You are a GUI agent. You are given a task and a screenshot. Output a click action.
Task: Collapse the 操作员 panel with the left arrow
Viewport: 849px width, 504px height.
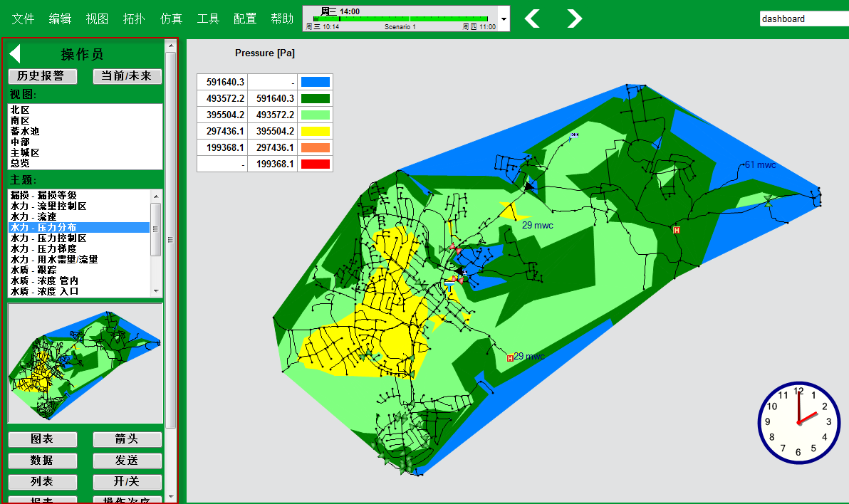click(15, 54)
